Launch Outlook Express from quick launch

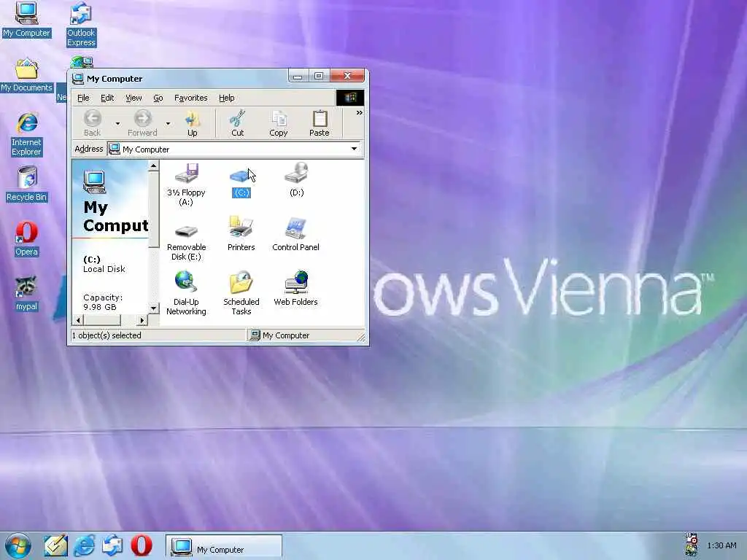pyautogui.click(x=113, y=545)
